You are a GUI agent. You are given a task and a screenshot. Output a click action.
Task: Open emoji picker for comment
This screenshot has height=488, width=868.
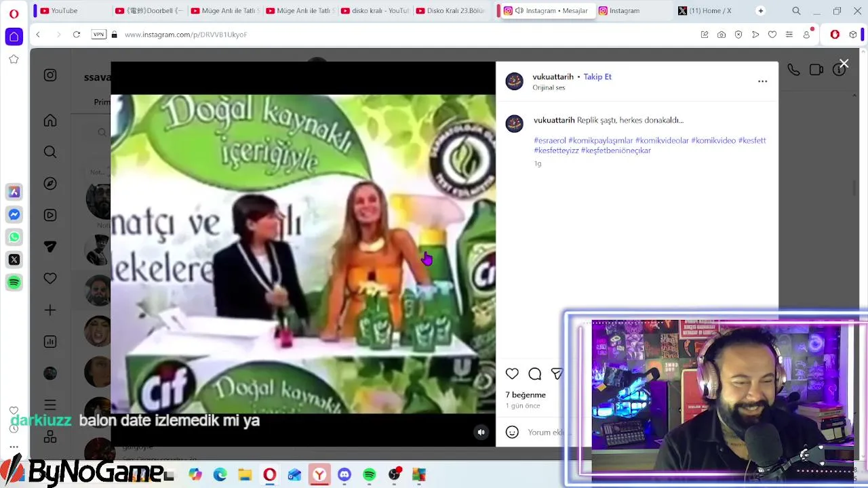pos(512,432)
